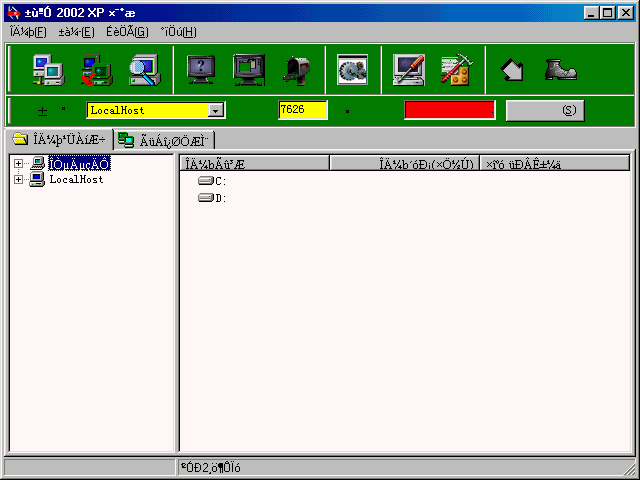This screenshot has width=640, height=480.
Task: Open the LocalHost host dropdown
Action: (x=215, y=111)
